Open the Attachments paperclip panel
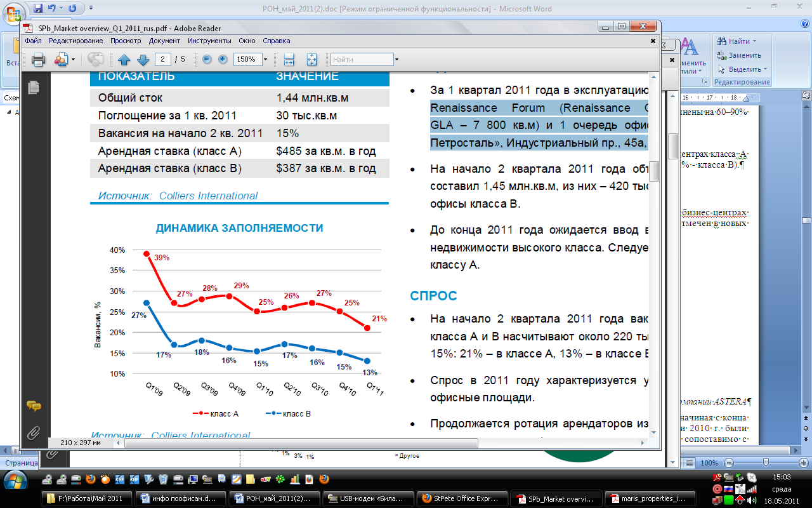 [34, 433]
